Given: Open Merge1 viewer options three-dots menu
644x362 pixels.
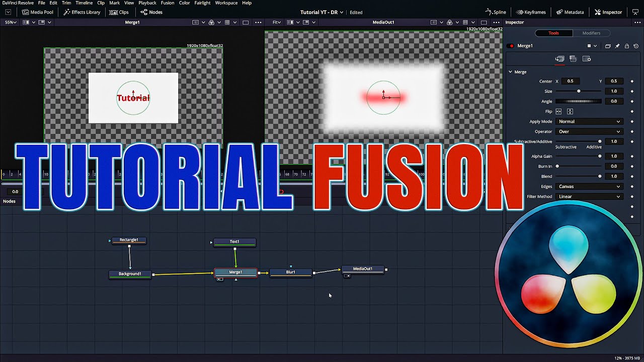Looking at the screenshot, I should [x=259, y=22].
